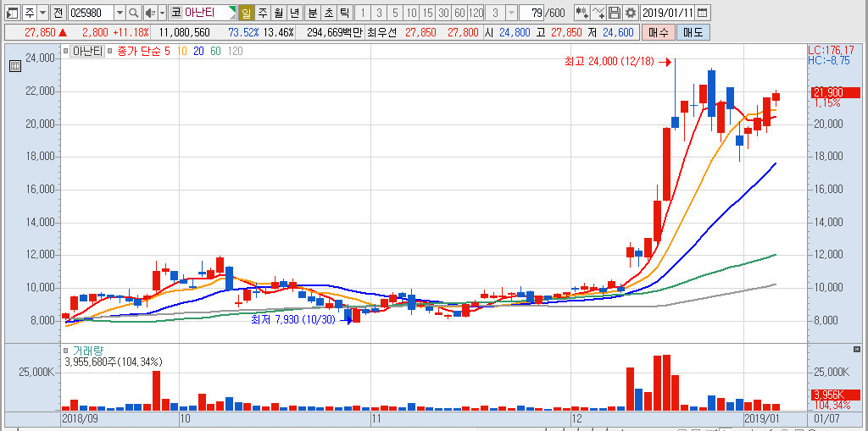
Task: Open the calendar date picker icon
Action: click(x=702, y=12)
